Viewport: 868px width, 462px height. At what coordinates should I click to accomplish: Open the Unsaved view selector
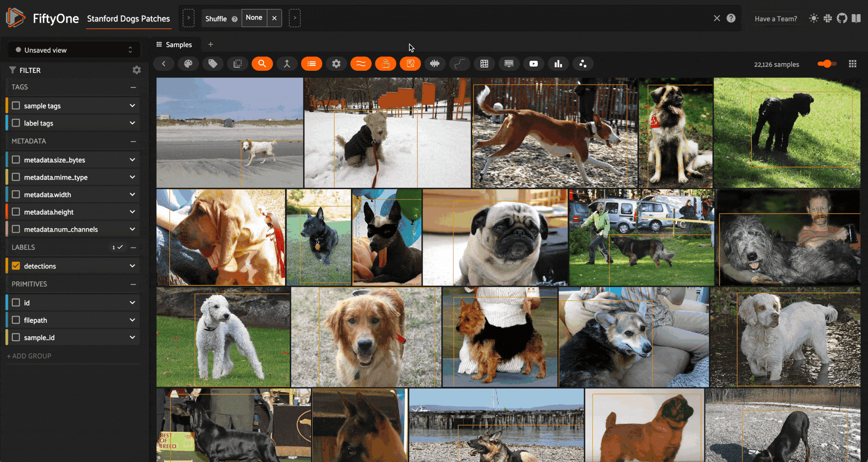click(x=74, y=50)
